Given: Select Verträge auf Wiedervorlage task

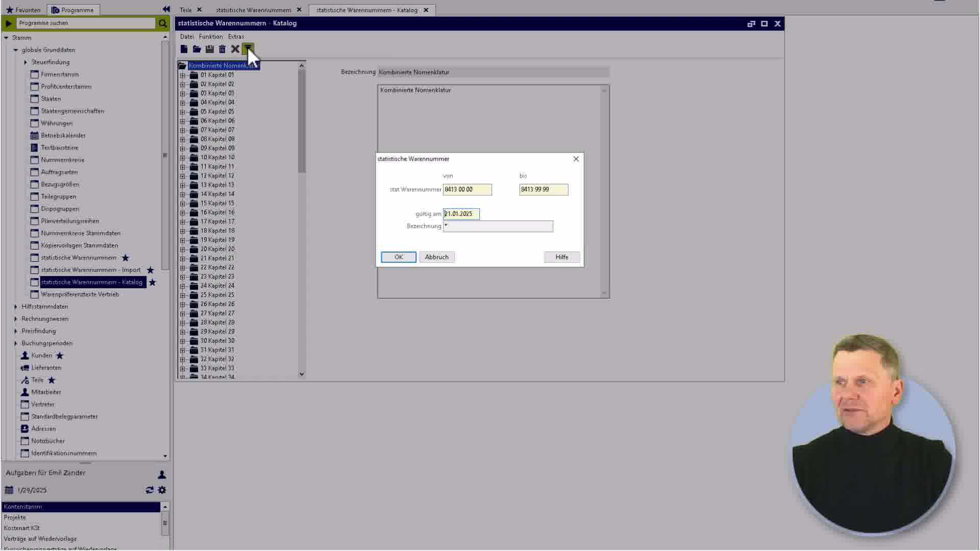Looking at the screenshot, I should [x=81, y=539].
